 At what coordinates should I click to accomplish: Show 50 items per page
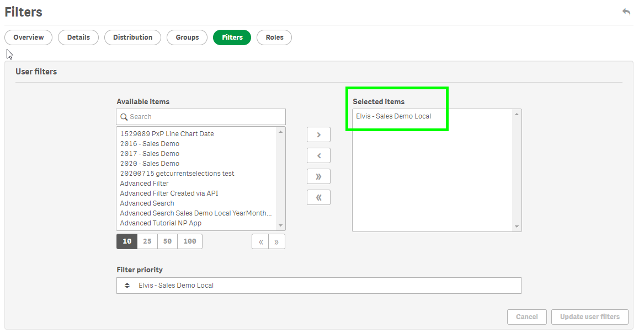(x=167, y=241)
